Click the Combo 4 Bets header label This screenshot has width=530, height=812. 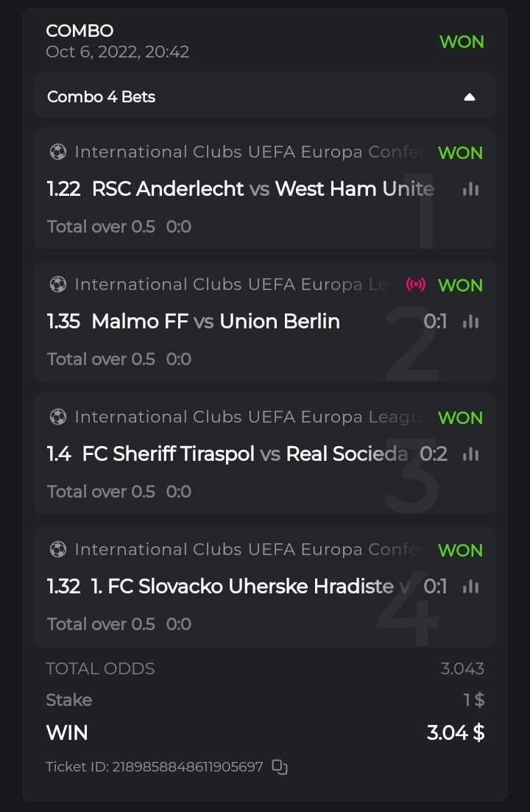point(102,97)
